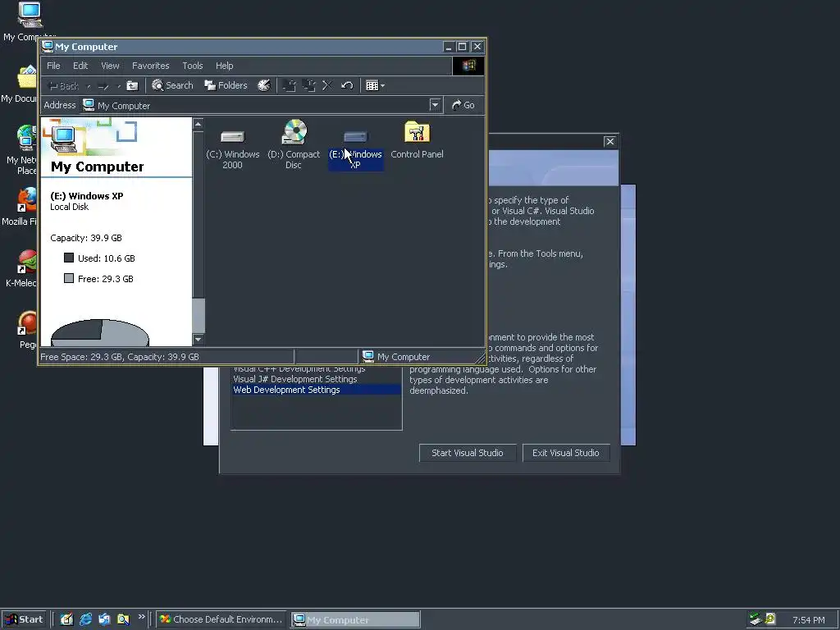Screen dimensions: 840x630
Task: Click the left pane scroll down arrow
Action: click(x=199, y=339)
